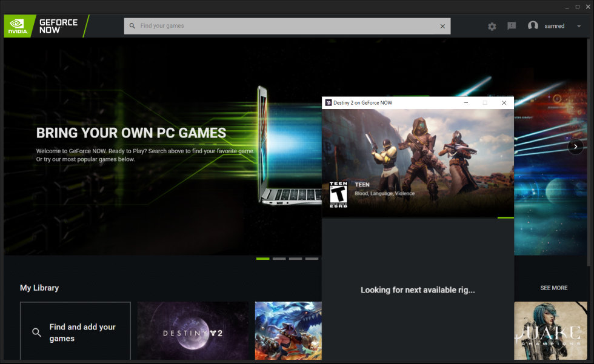This screenshot has width=594, height=364.
Task: Expand the samred account dropdown arrow
Action: click(x=579, y=26)
